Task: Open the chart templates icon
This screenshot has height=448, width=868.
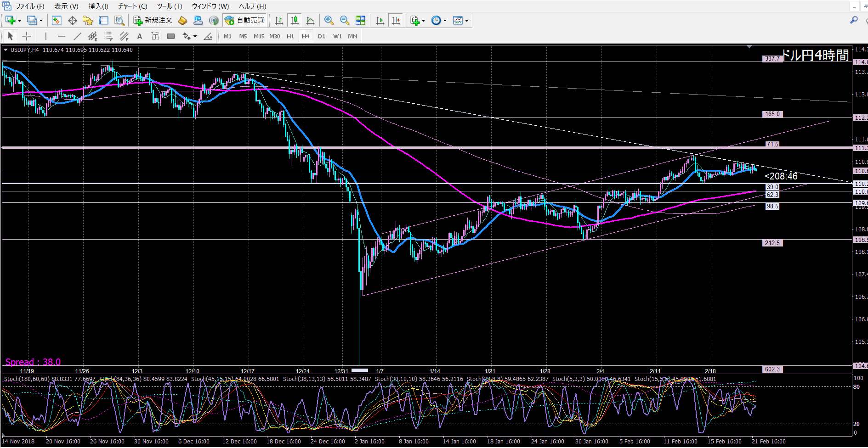Action: click(458, 20)
